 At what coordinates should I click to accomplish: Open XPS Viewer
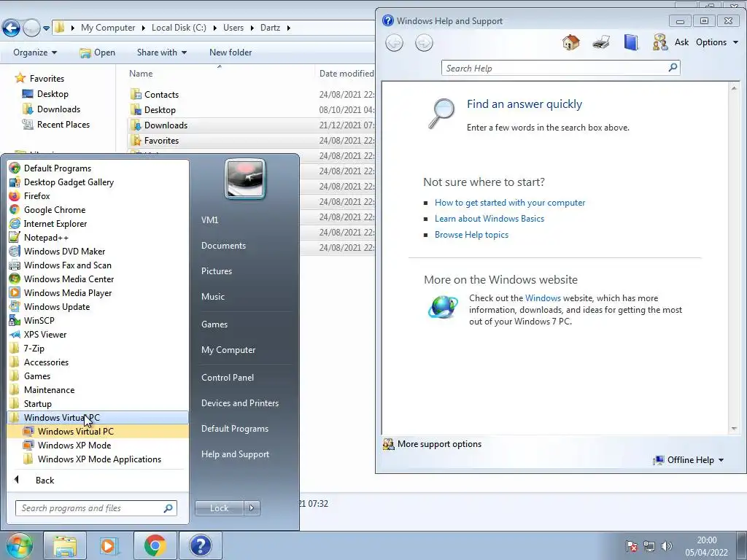[45, 334]
